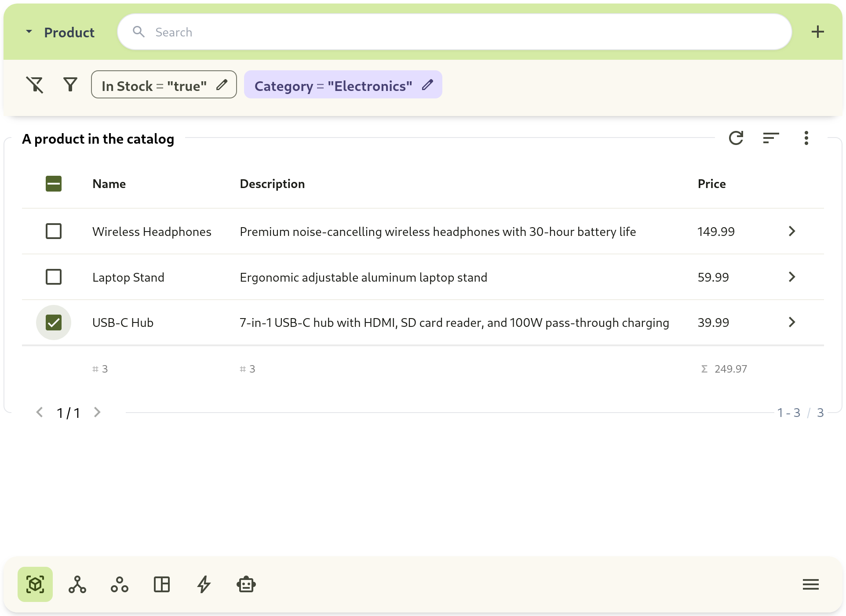Expand details for the Laptop Stand row
Image resolution: width=846 pixels, height=616 pixels.
coord(792,277)
